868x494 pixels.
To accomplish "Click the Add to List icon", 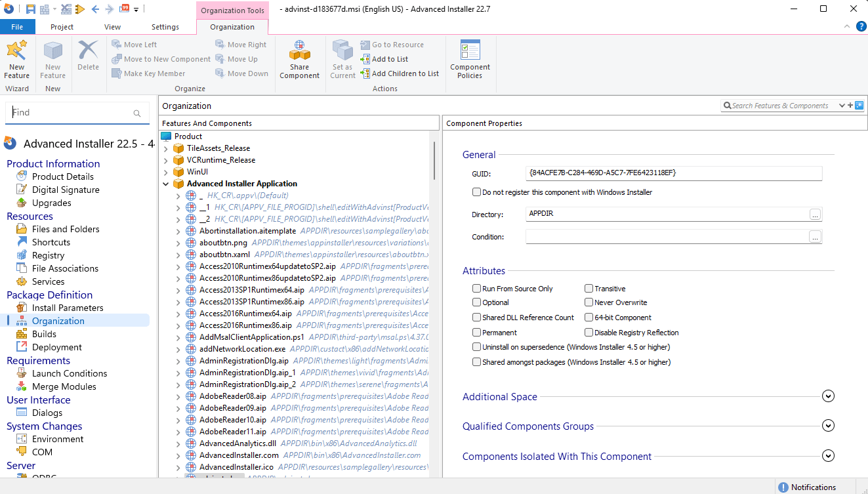I will 365,59.
